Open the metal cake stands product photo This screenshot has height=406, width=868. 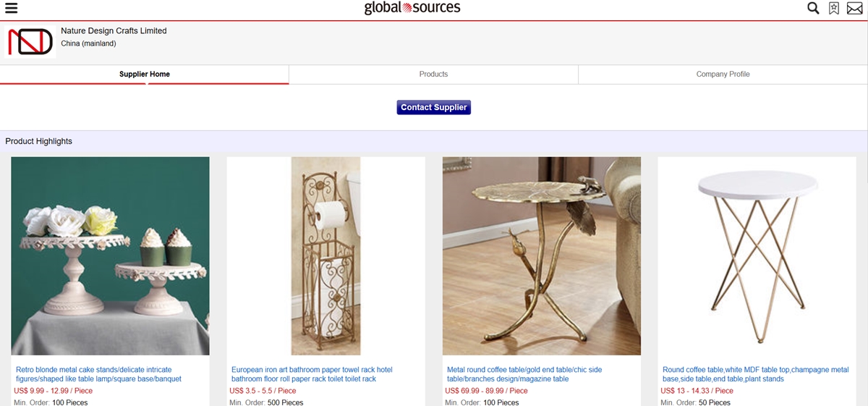click(110, 256)
